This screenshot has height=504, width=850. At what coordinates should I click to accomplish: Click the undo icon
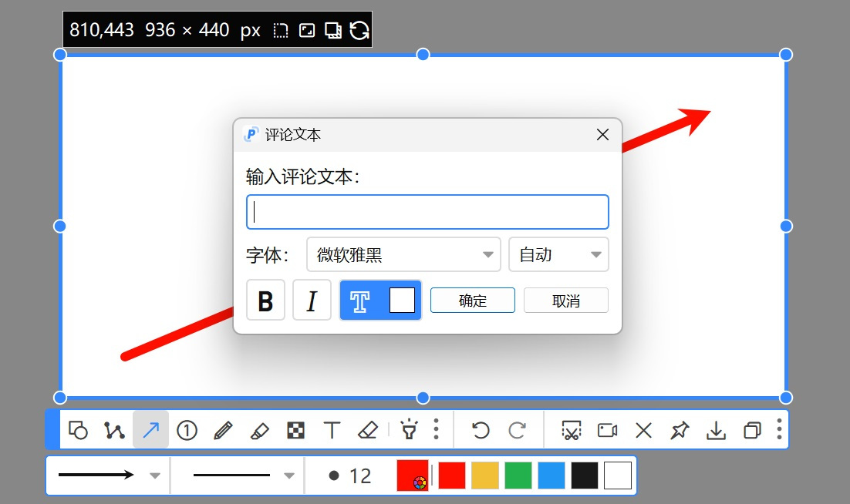(x=480, y=430)
